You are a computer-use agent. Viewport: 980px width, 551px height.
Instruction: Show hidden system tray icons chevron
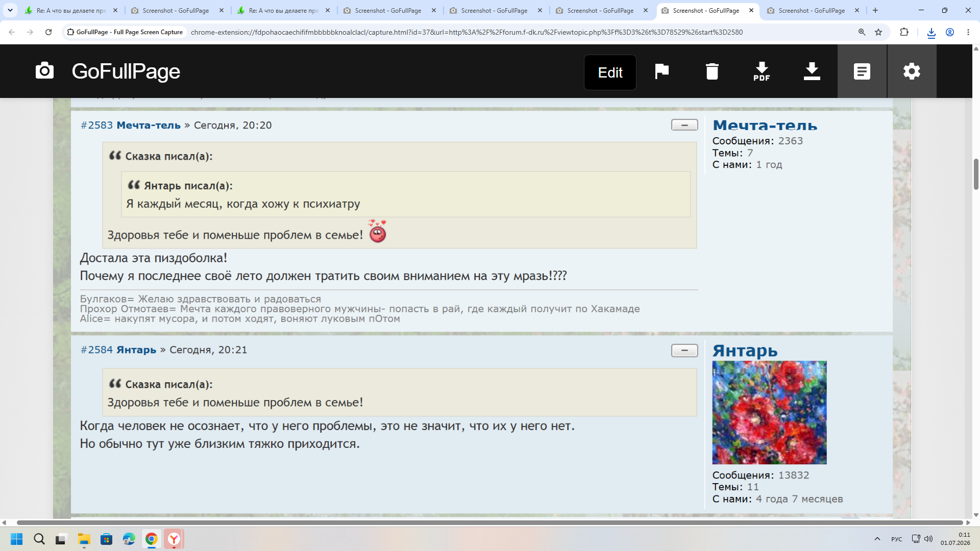pyautogui.click(x=877, y=539)
